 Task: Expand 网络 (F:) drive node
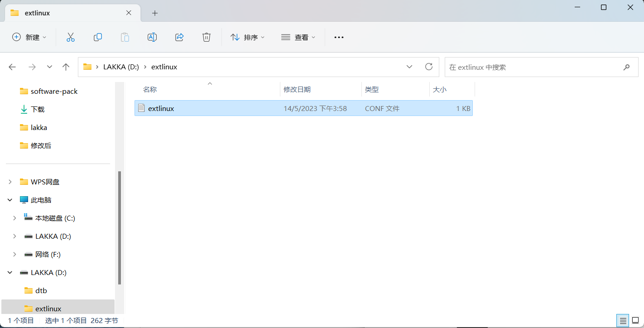point(14,254)
